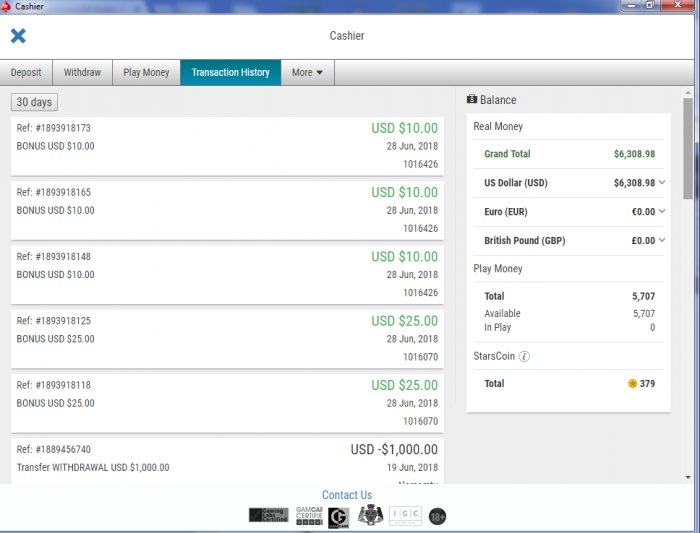This screenshot has width=700, height=533.
Task: Select transaction Ref: #1893918118
Action: (x=227, y=404)
